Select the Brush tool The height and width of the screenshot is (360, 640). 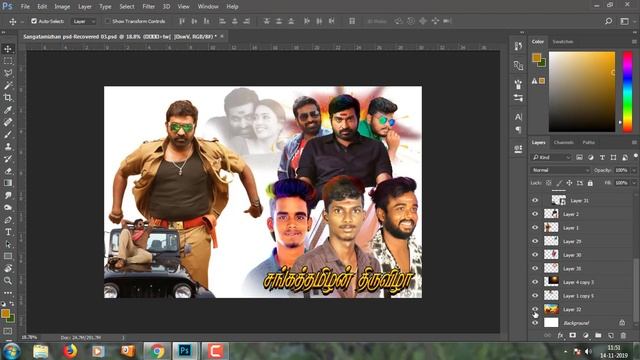(x=8, y=134)
